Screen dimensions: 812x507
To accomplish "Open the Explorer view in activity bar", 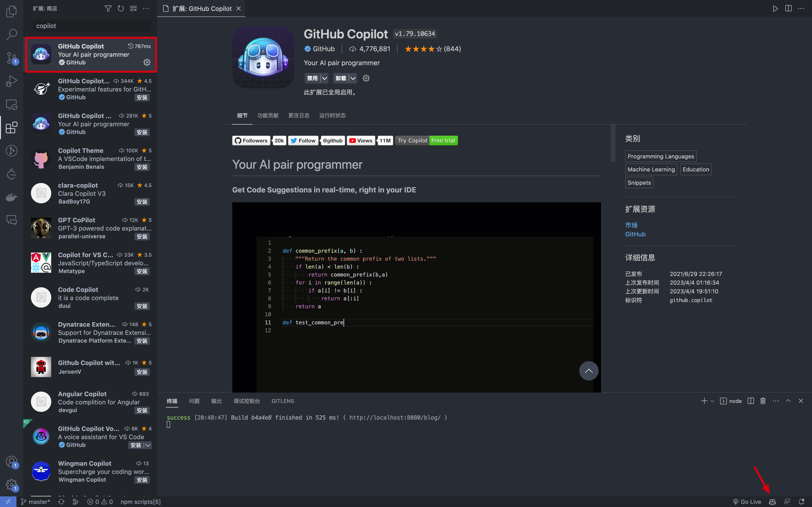I will pyautogui.click(x=11, y=11).
